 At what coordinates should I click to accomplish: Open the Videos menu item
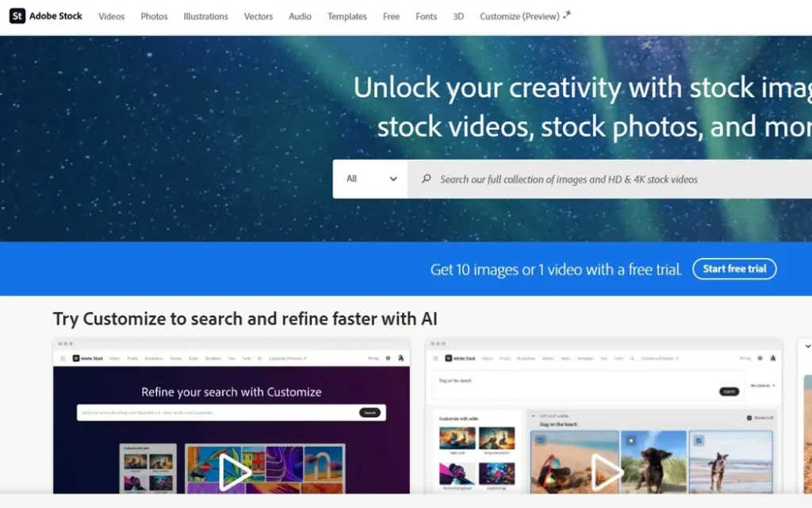(111, 17)
